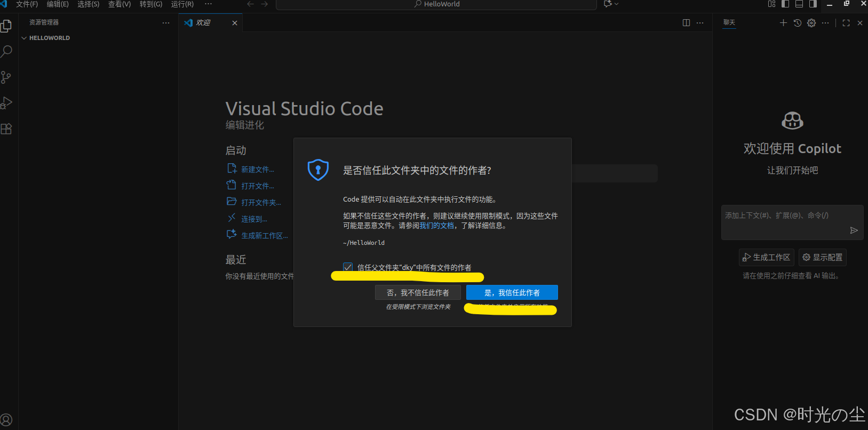Viewport: 868px width, 430px height.
Task: Maximize the chat panel
Action: click(846, 22)
